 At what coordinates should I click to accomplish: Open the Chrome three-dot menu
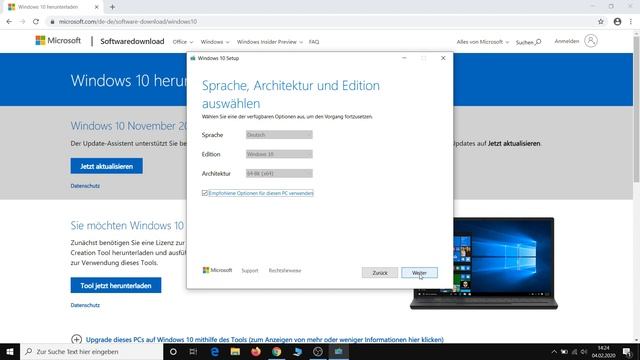tap(631, 22)
